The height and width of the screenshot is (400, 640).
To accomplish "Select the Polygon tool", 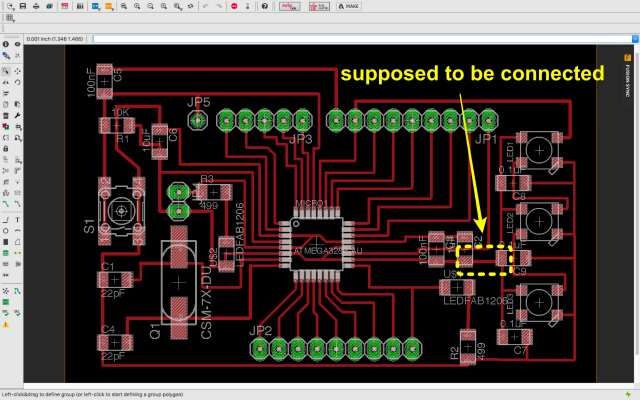I will (x=18, y=242).
